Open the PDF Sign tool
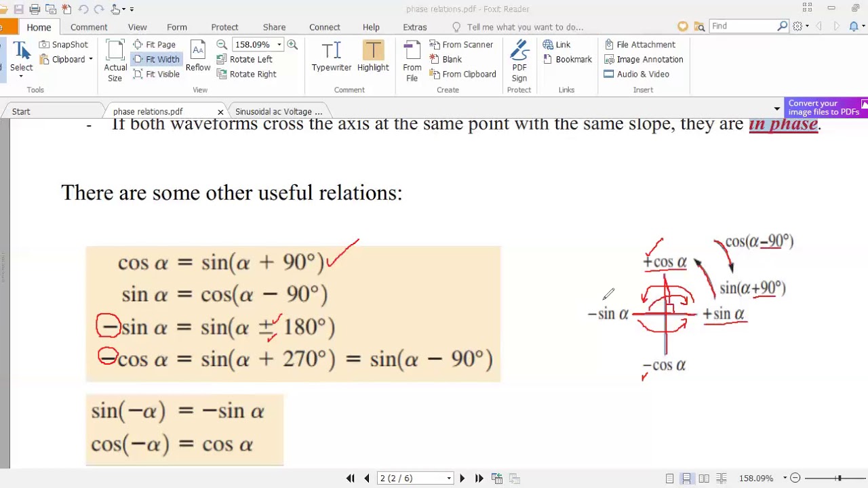Screen dimensions: 868x488 pyautogui.click(x=519, y=61)
